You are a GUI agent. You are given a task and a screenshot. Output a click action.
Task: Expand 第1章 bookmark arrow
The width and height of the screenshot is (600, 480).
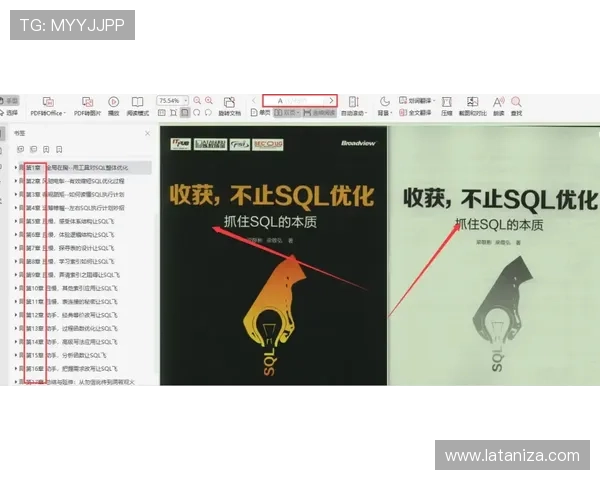tap(16, 168)
